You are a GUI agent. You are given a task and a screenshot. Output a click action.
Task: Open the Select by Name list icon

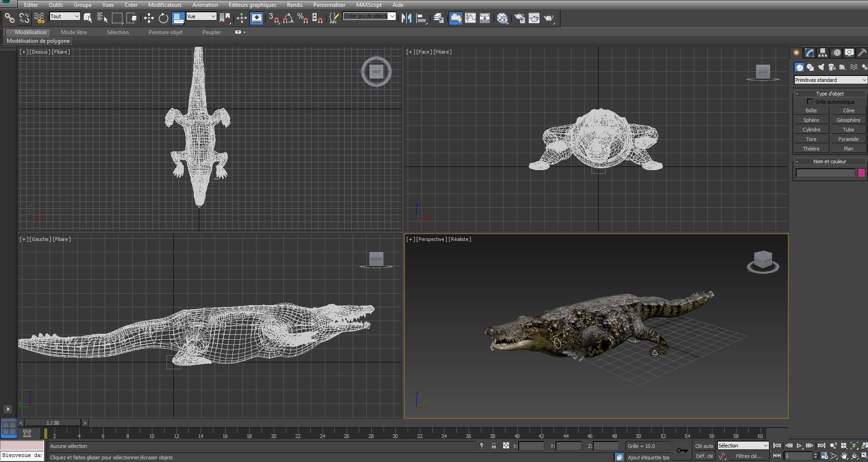coord(102,18)
